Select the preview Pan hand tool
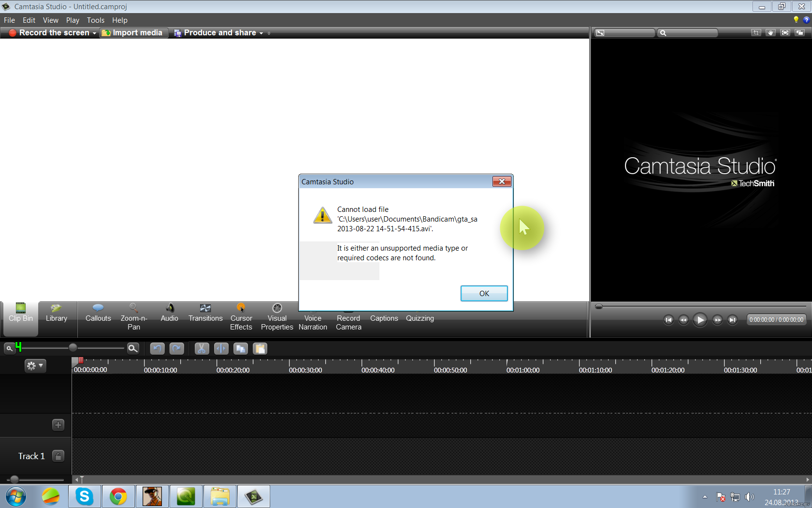 tap(770, 33)
